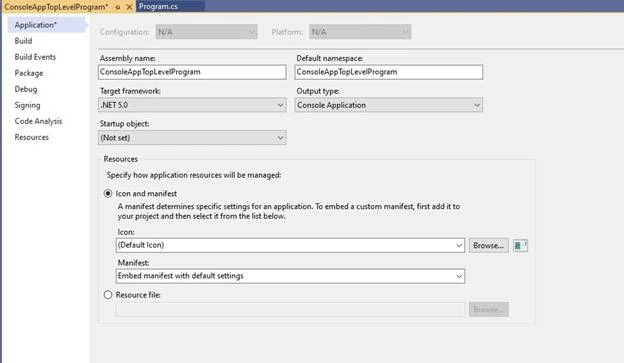Open the Target framework dropdown
The height and width of the screenshot is (363, 624).
(192, 105)
